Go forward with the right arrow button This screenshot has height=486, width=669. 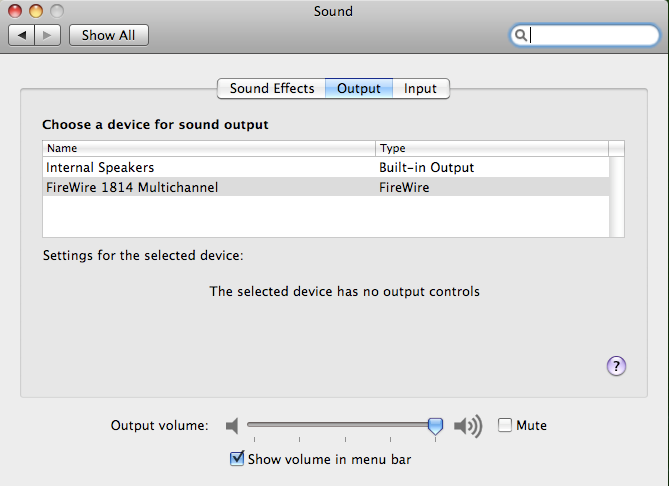(47, 35)
